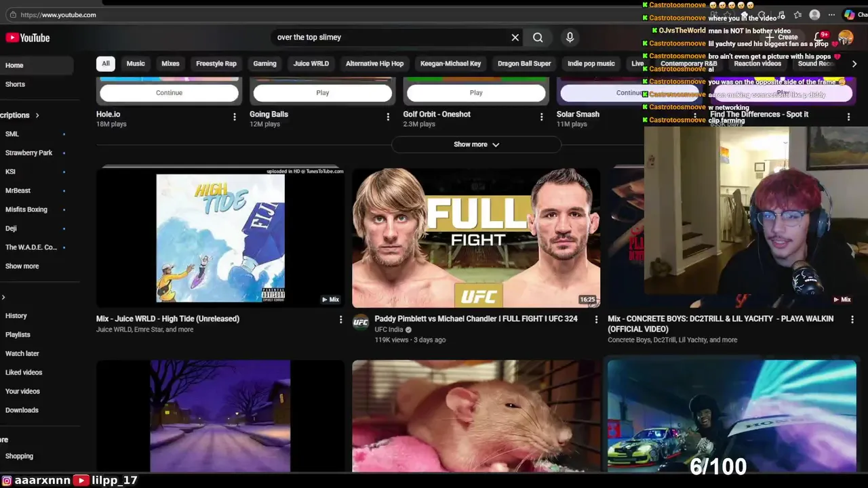868x488 pixels.
Task: Click the magnifier search button
Action: [538, 38]
